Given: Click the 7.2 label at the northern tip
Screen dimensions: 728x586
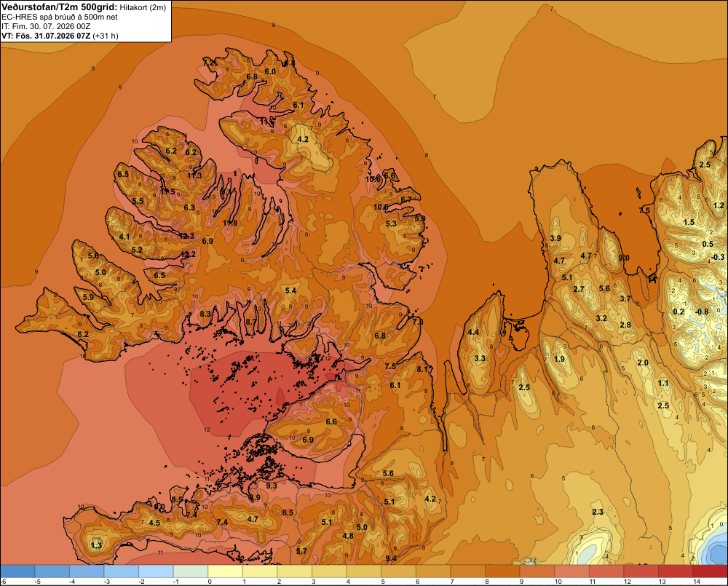Looking at the screenshot, I should pos(209,63).
